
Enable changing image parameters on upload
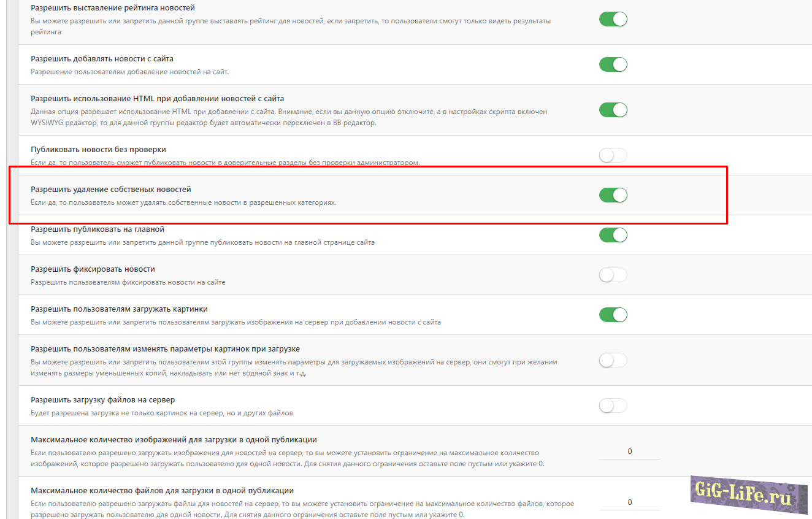[x=613, y=360]
